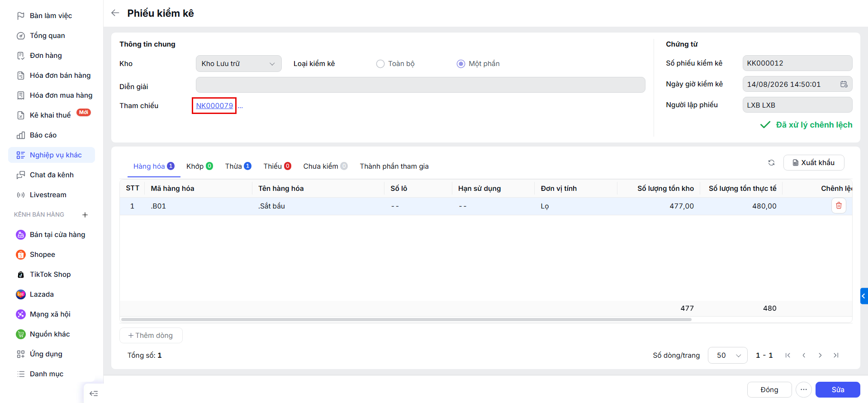Screen dimensions: 868x403
Task: Click the Chat đa kênh icon
Action: point(20,175)
